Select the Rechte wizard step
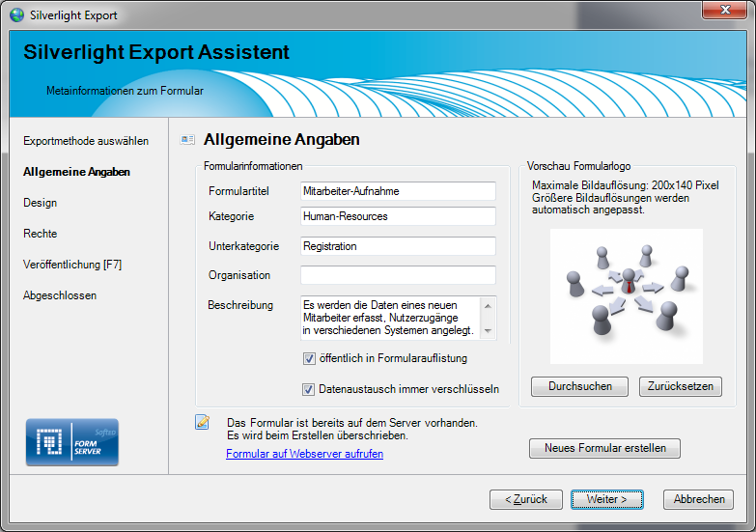 click(x=41, y=234)
